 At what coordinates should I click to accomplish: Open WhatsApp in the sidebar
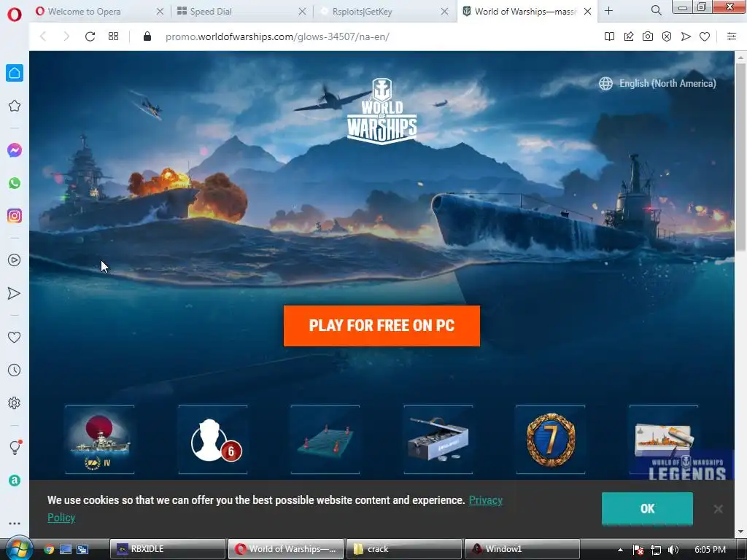[x=15, y=183]
